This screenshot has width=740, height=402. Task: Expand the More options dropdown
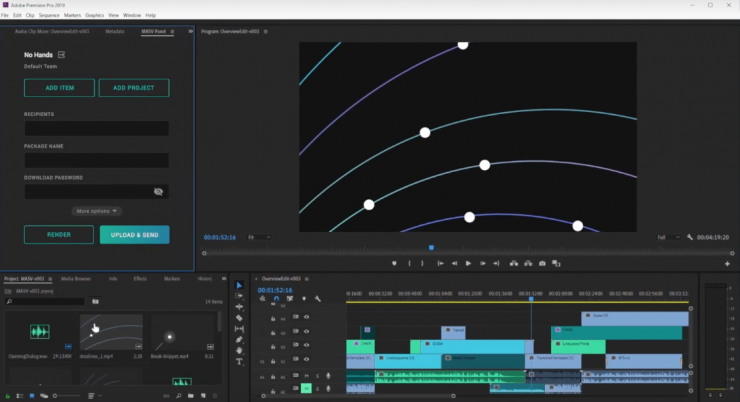click(x=97, y=211)
